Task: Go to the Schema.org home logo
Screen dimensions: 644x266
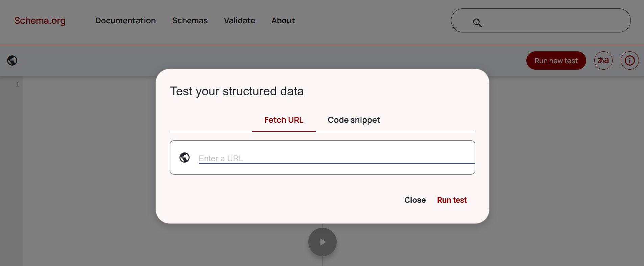Action: point(40,21)
